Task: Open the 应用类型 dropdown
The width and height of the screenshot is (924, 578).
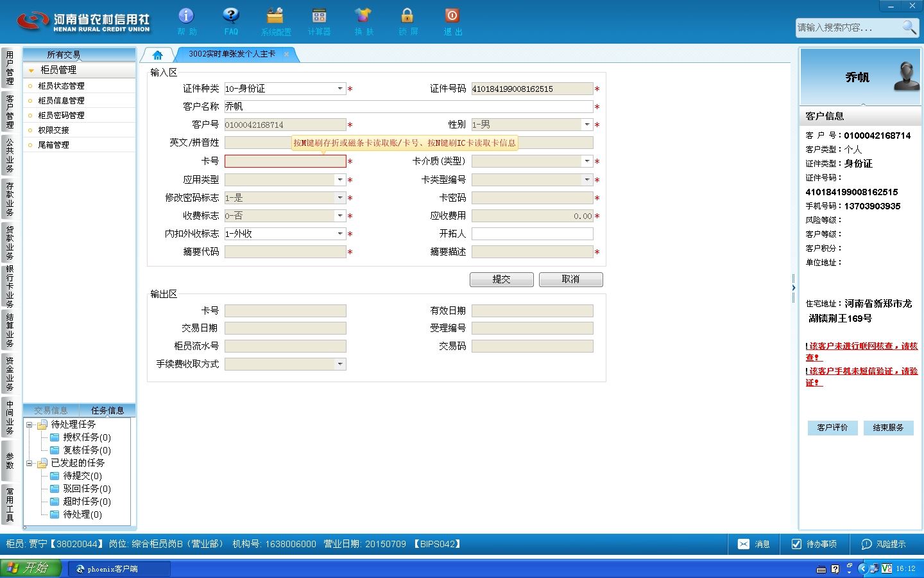Action: tap(340, 180)
